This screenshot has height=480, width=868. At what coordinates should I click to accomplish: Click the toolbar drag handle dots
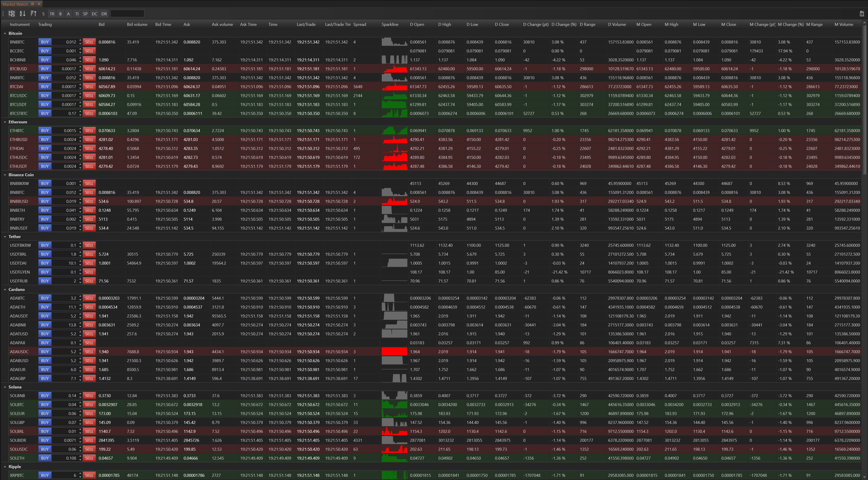3,14
